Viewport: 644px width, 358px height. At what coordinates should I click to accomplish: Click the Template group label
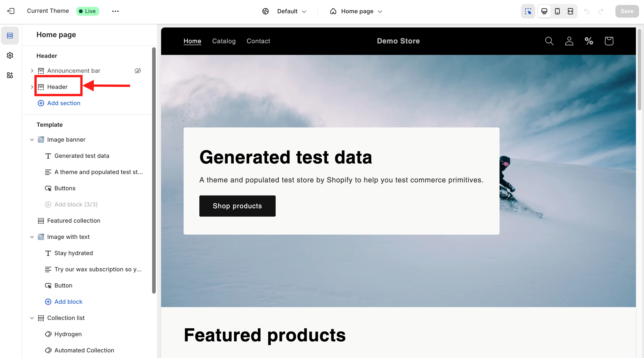point(50,125)
